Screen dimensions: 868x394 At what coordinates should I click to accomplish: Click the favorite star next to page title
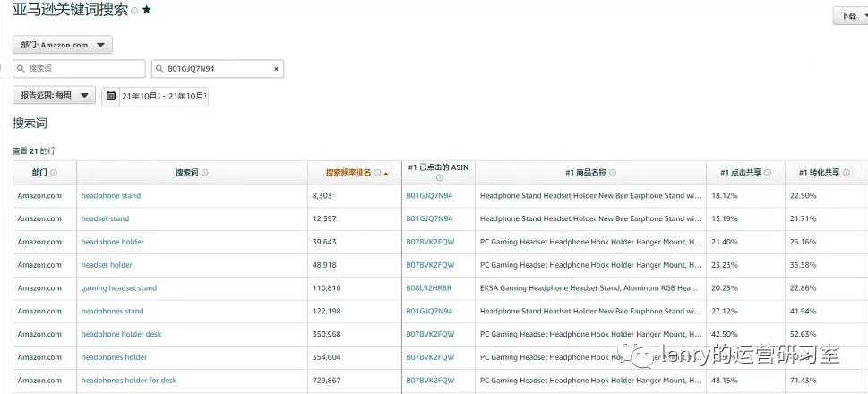click(x=147, y=10)
